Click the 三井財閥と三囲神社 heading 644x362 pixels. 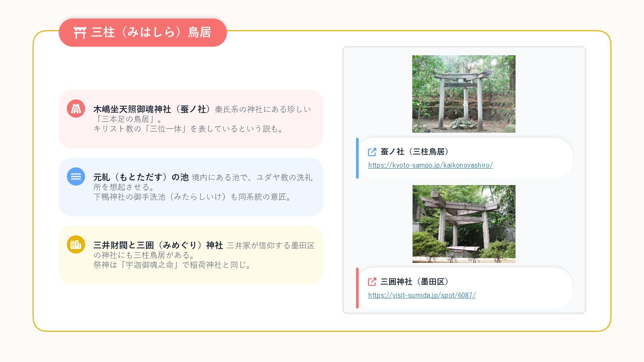(158, 245)
